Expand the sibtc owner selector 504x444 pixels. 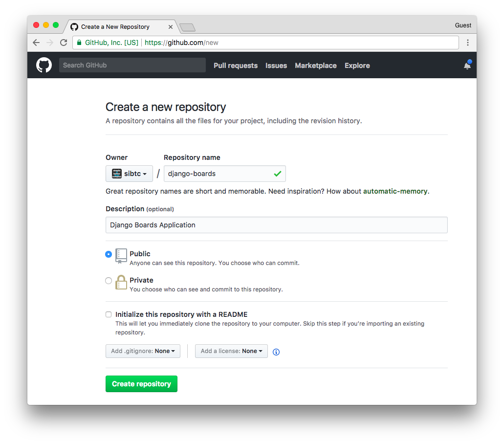pos(142,173)
